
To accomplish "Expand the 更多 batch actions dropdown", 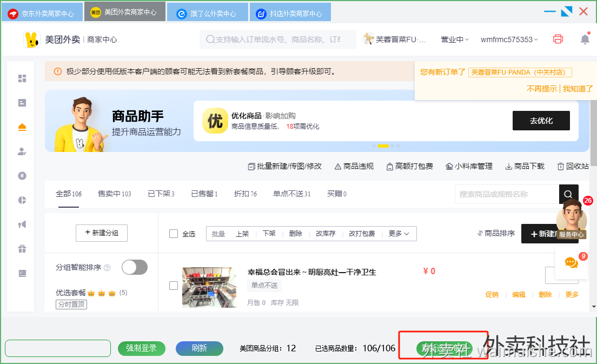I will 399,234.
